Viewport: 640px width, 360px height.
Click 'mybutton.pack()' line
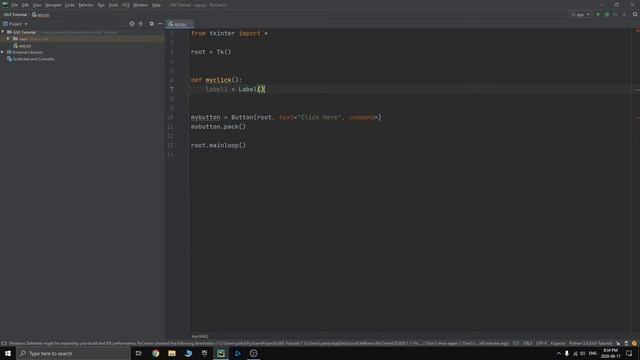[x=218, y=127]
